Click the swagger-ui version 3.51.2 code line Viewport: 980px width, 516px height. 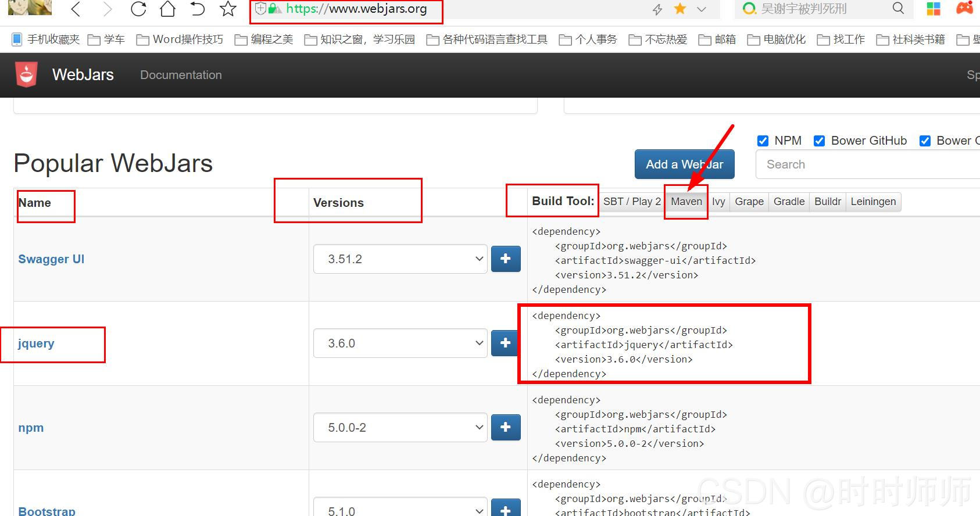coord(627,275)
